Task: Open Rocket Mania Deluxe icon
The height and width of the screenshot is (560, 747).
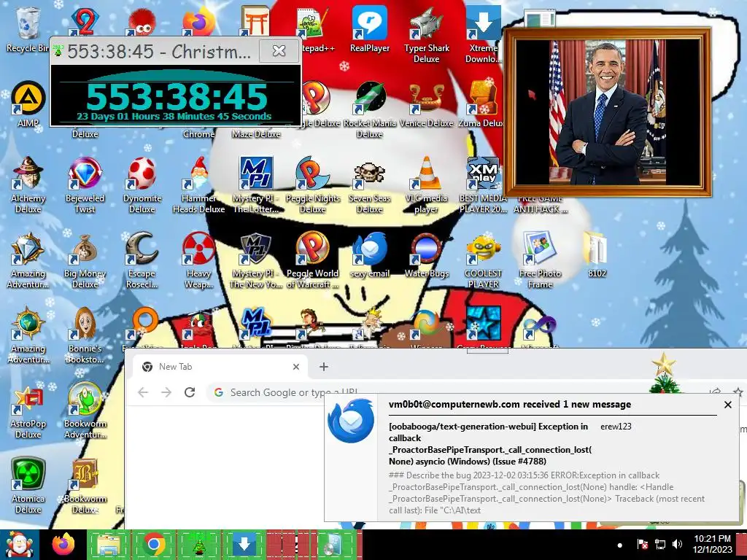Action: click(369, 110)
